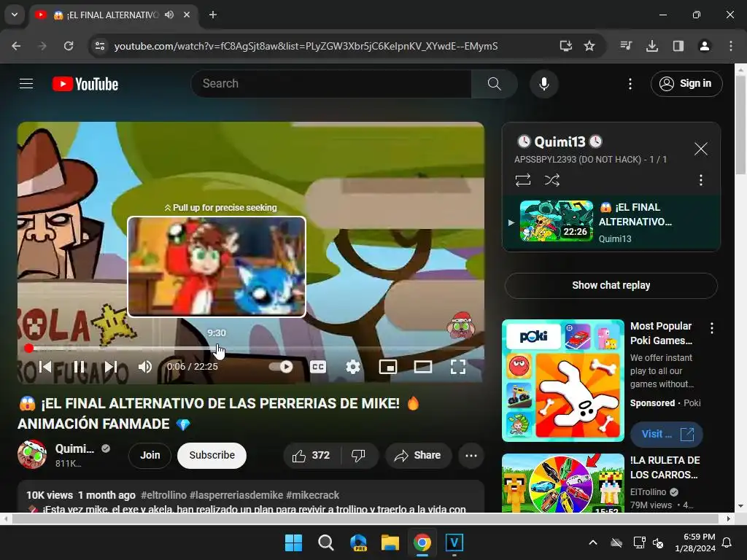
Task: Open Chrome media controls icon
Action: (626, 46)
